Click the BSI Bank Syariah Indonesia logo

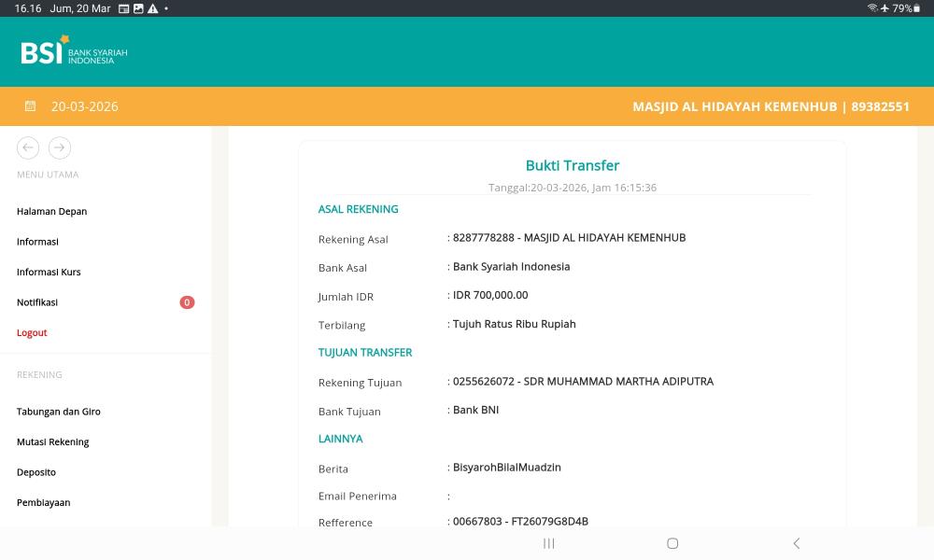74,51
